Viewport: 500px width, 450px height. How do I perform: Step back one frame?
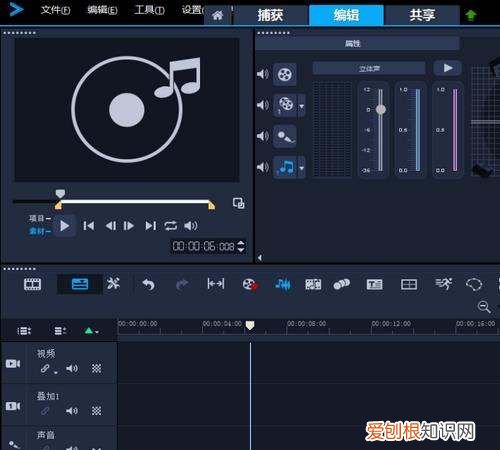coord(111,226)
